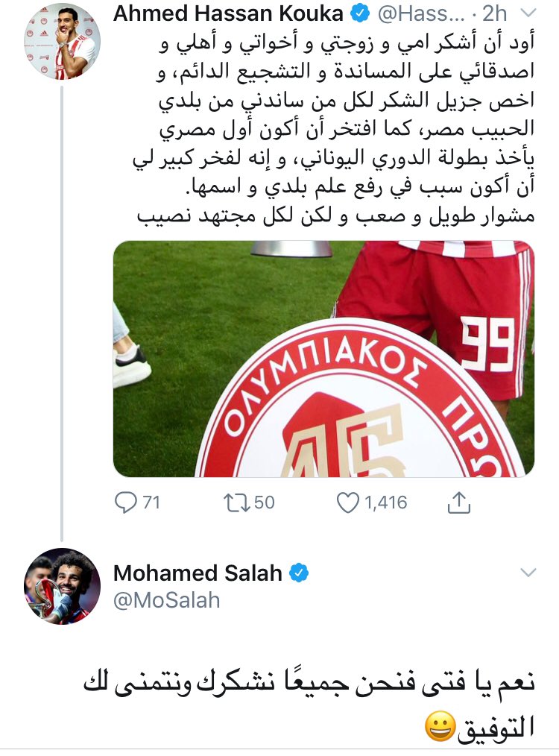Select Kouka's Arabic thank-you tweet text

coord(333,129)
